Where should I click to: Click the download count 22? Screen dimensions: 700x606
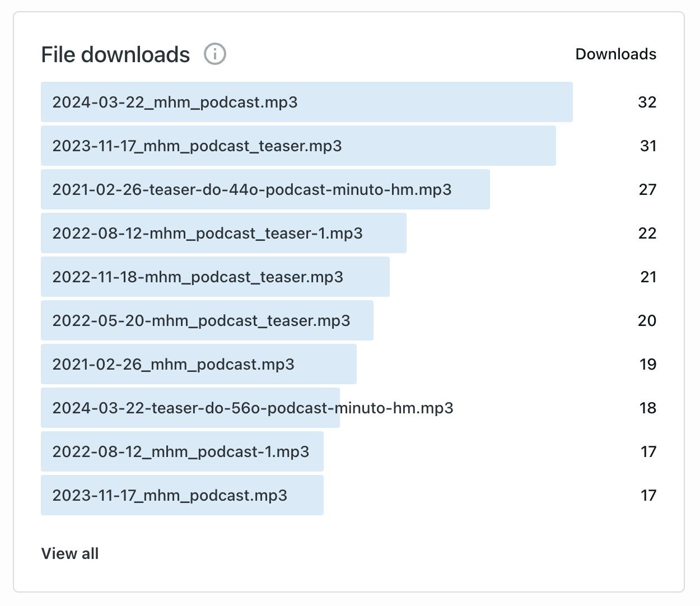pos(647,234)
